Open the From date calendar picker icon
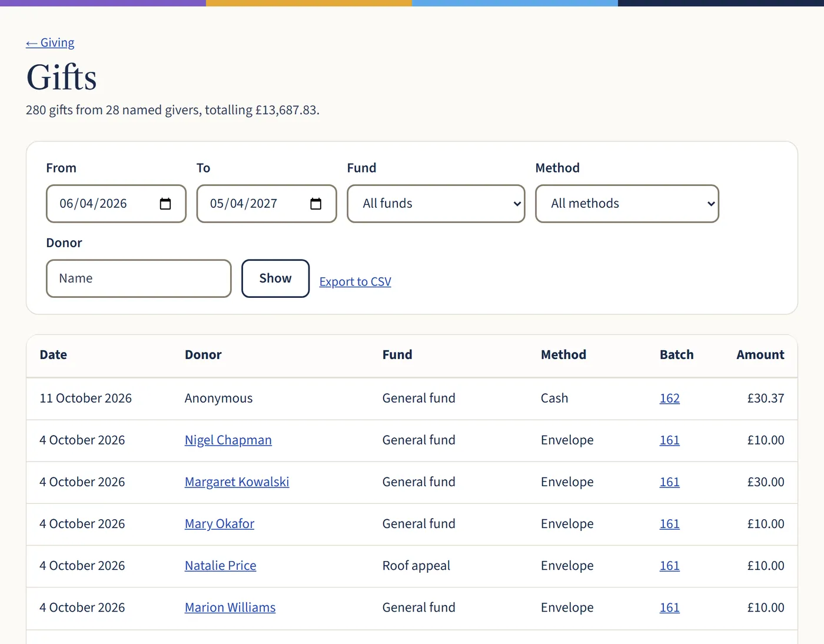The height and width of the screenshot is (644, 824). point(165,204)
